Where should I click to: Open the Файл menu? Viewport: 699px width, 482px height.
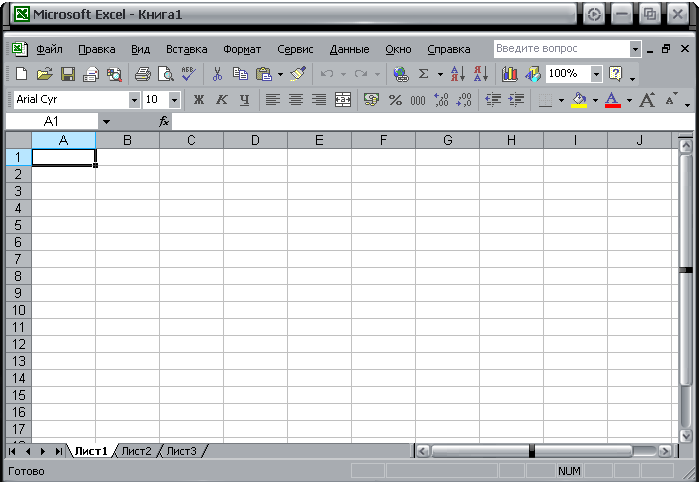pos(49,49)
